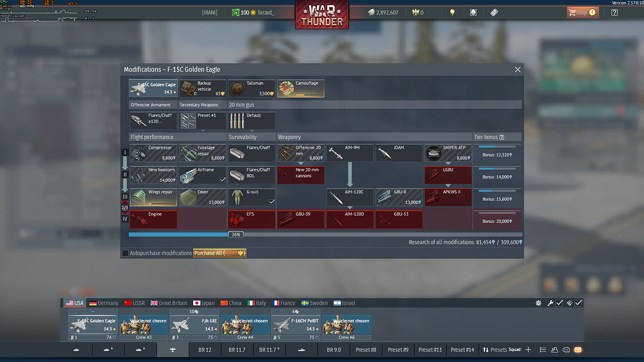Viewport: 644px width, 362px height.
Task: Select the AIM-120C missile modification
Action: [x=350, y=197]
